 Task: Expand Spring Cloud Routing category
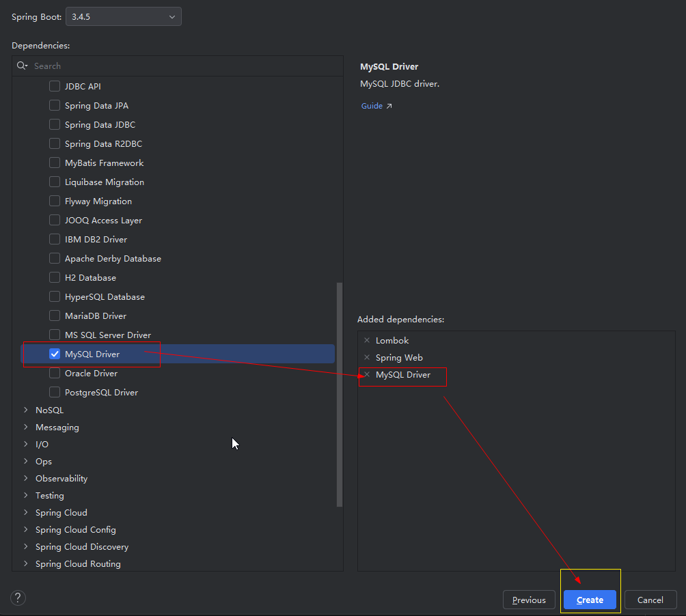click(26, 563)
